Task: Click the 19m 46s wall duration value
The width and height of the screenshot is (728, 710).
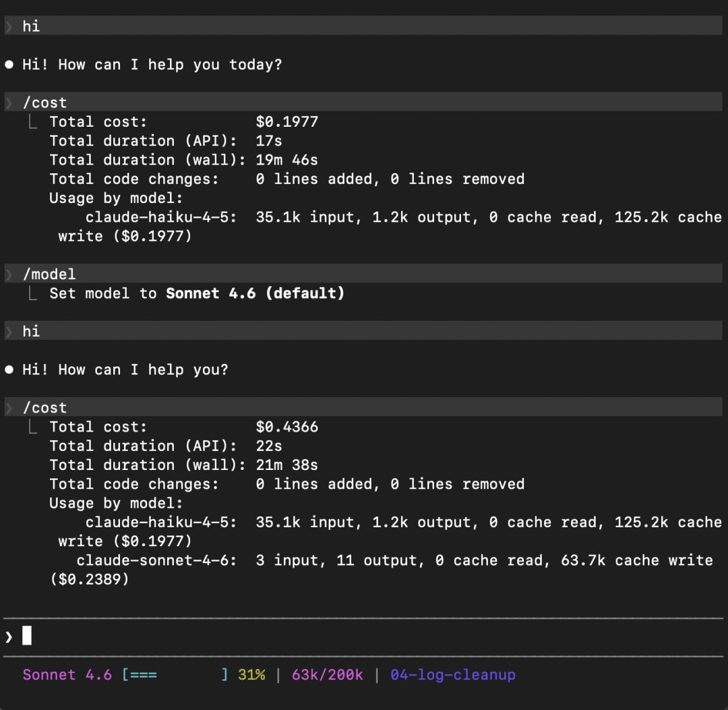Action: click(287, 160)
